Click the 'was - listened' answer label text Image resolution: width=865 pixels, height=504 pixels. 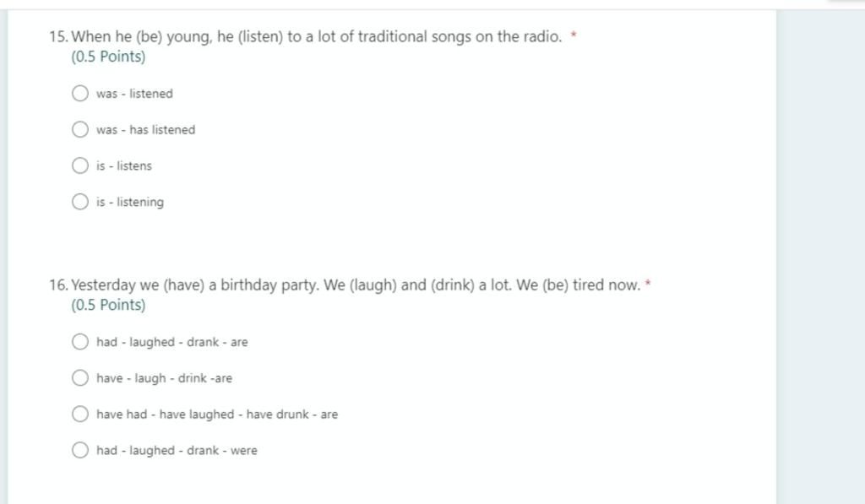pyautogui.click(x=134, y=94)
